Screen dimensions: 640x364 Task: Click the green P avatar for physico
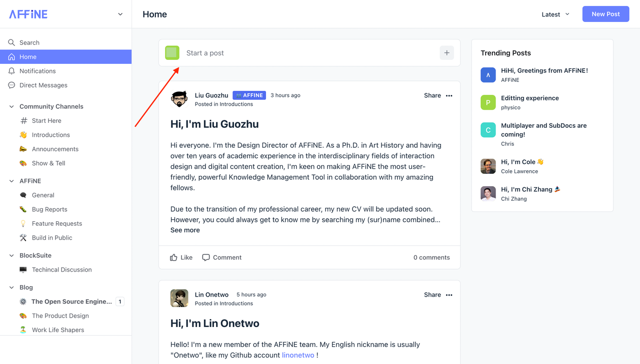click(488, 102)
